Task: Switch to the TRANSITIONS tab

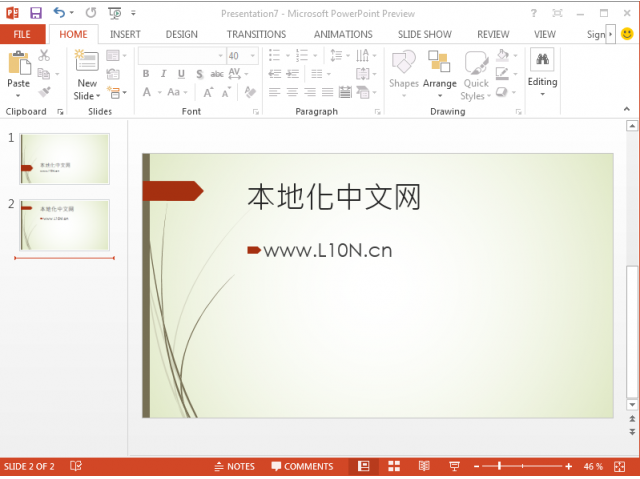Action: 256,34
